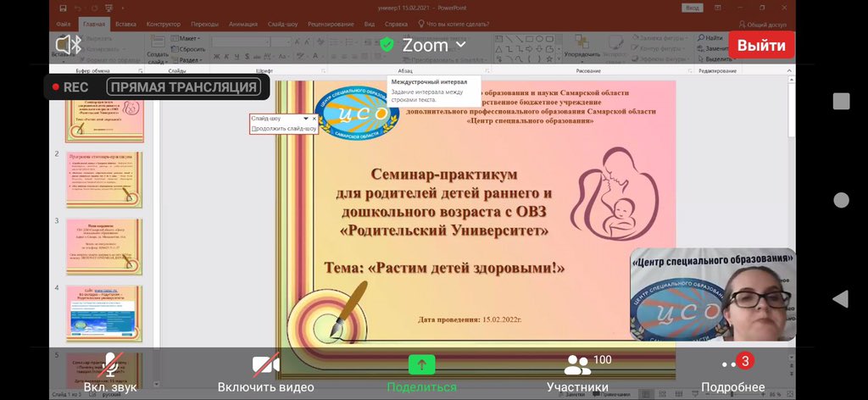This screenshot has width=868, height=400.
Task: Switch to the Конструктор ribbon tab
Action: [164, 25]
